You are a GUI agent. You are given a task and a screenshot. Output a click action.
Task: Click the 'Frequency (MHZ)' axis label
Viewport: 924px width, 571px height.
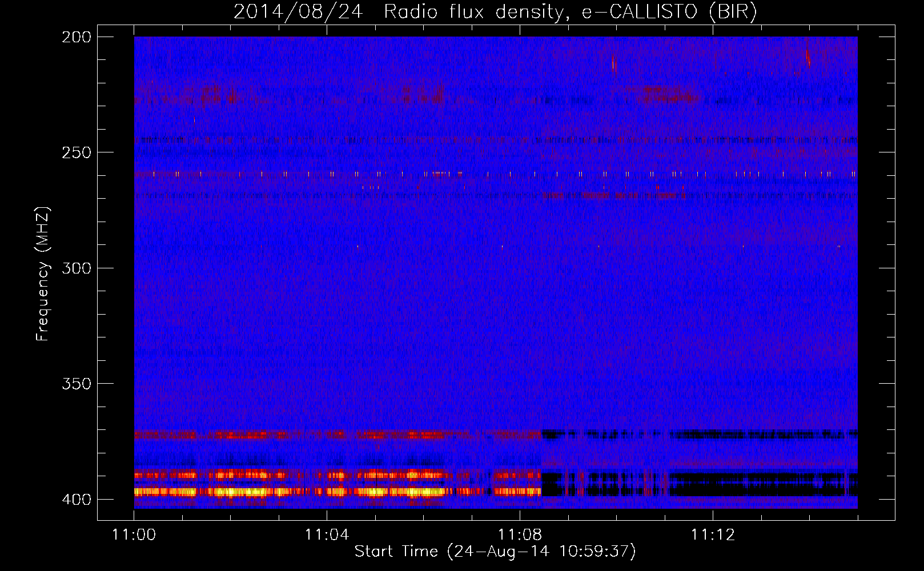(43, 274)
